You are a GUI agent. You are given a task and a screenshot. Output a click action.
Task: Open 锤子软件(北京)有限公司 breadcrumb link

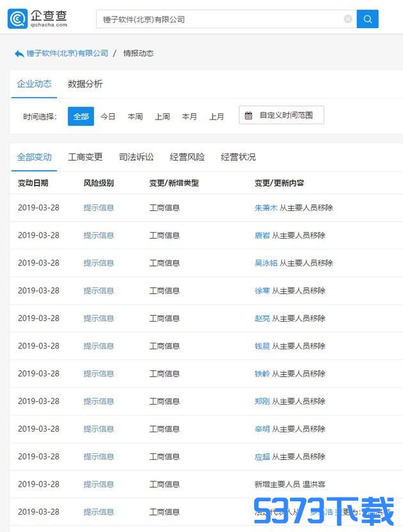(x=67, y=53)
